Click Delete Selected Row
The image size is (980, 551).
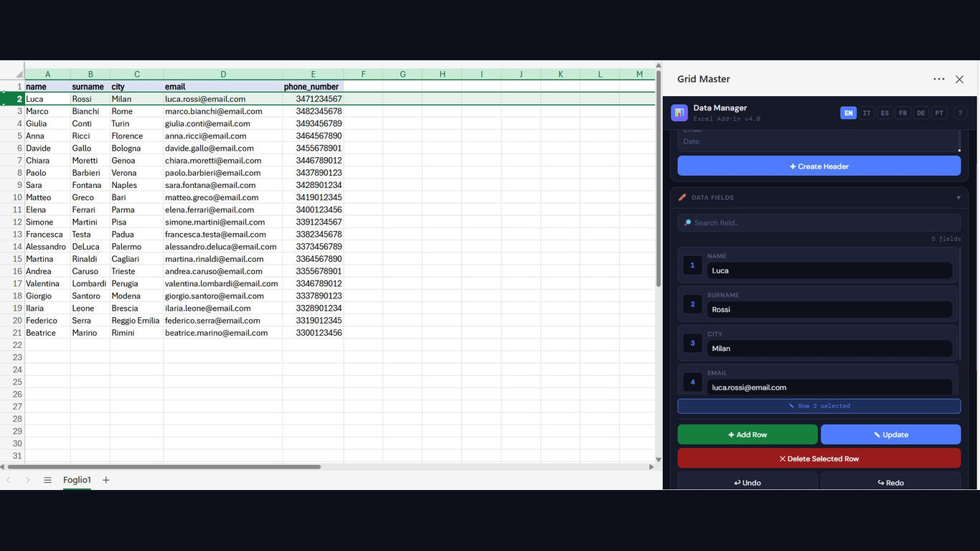[819, 458]
